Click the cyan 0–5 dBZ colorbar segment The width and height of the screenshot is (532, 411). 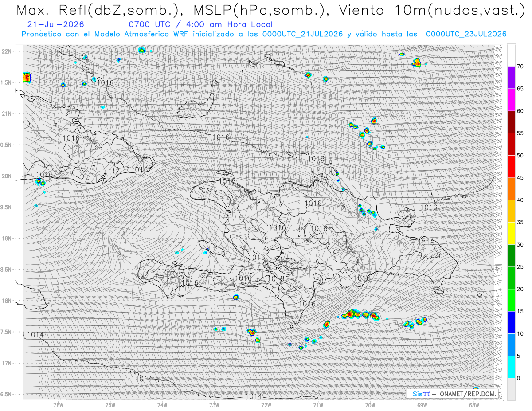[511, 367]
